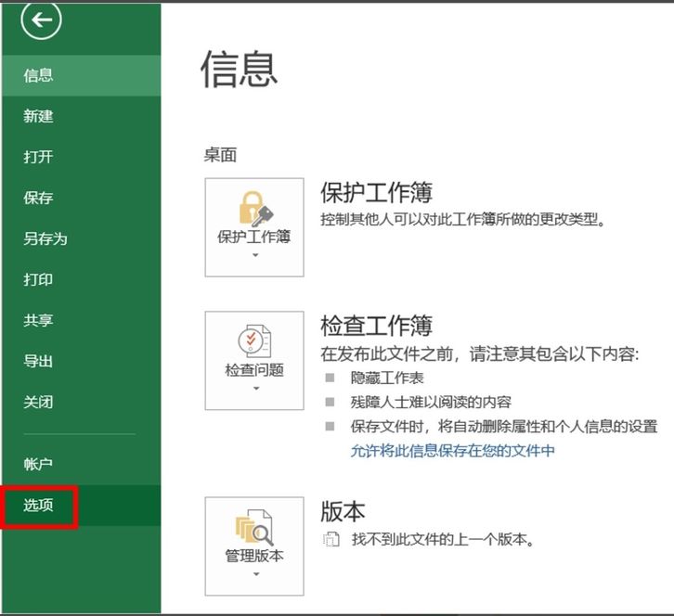This screenshot has height=616, width=674.
Task: Click the lock and key Protect Workbook icon
Action: click(255, 210)
